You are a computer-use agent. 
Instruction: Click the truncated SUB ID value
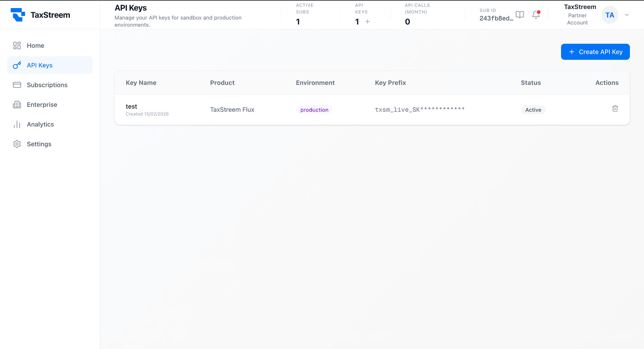(x=496, y=18)
